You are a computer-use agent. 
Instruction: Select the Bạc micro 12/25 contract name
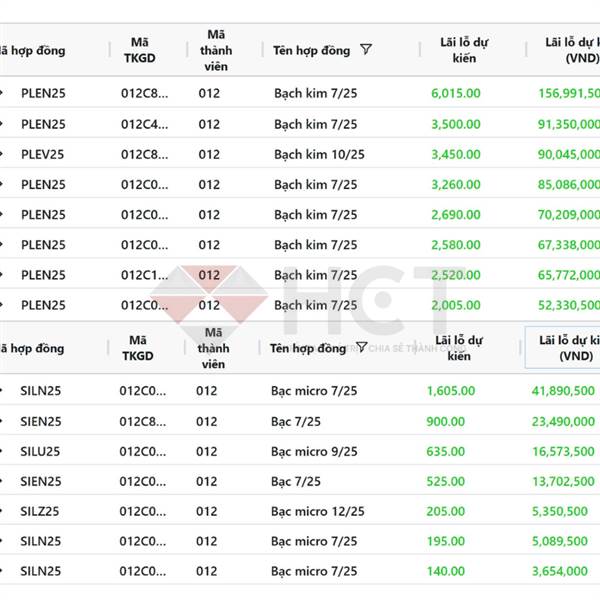[x=318, y=511]
